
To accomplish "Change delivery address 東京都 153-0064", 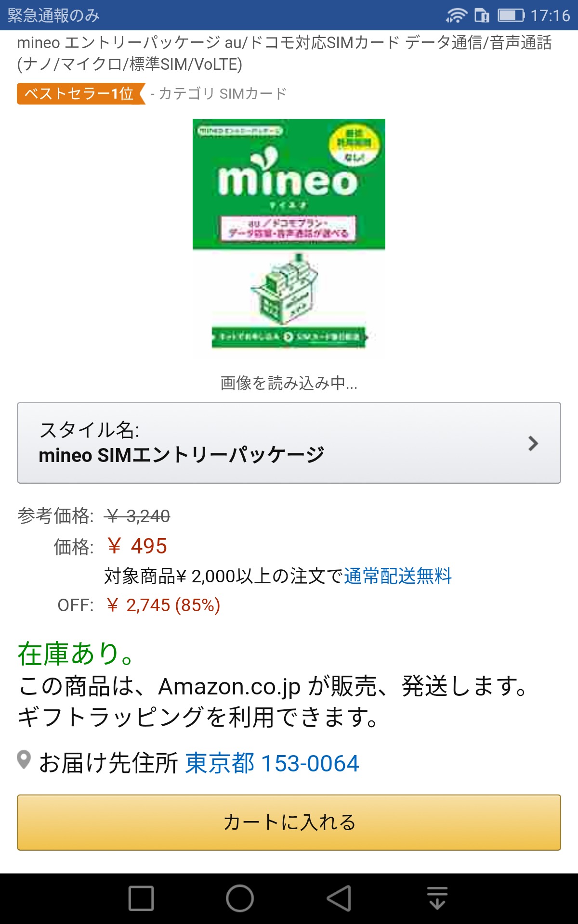I will [272, 763].
